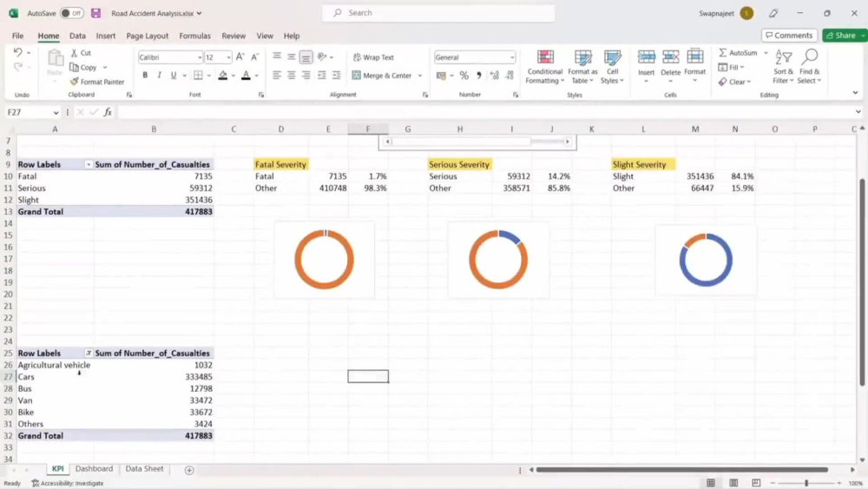868x489 pixels.
Task: Click the Borders icon
Action: pos(198,75)
